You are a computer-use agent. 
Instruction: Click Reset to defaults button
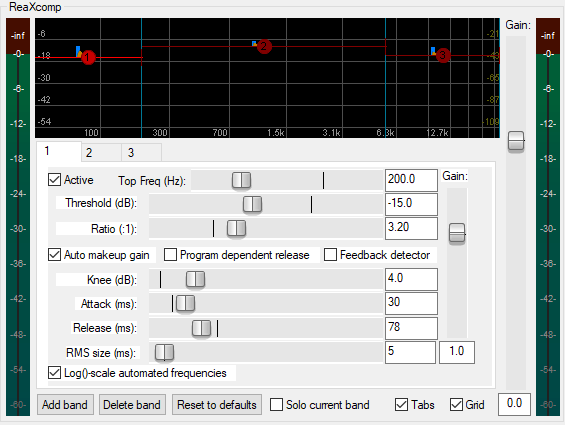tap(217, 405)
